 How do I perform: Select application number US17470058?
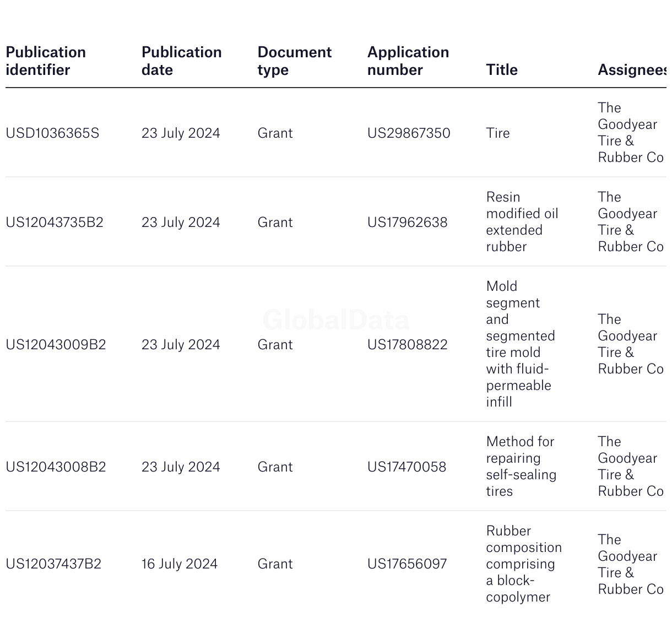[x=407, y=467]
